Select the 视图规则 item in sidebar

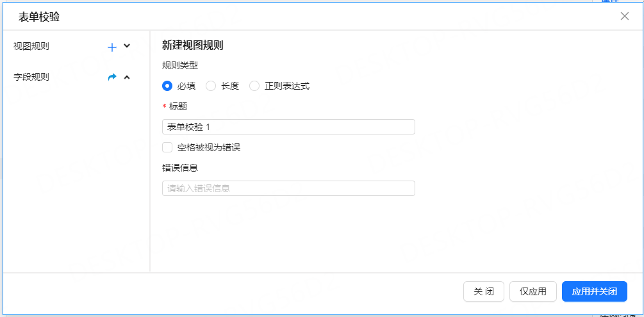[x=31, y=46]
